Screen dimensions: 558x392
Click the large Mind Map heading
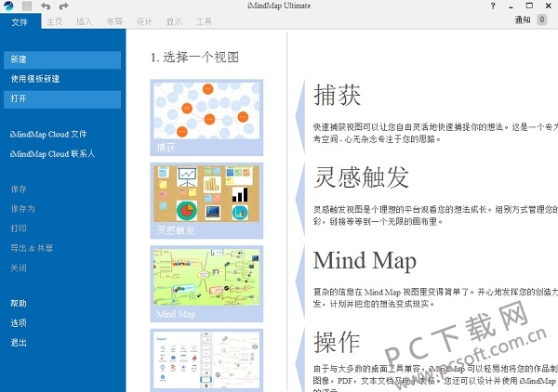click(x=365, y=260)
